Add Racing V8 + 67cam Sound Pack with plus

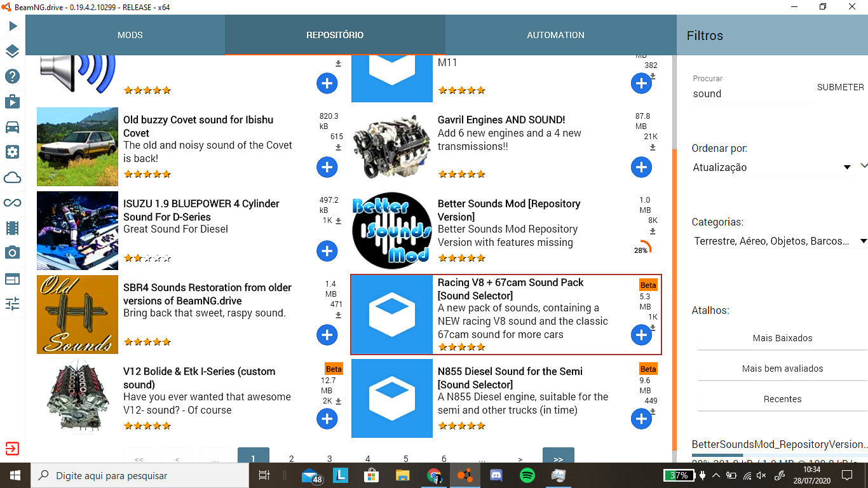click(641, 335)
